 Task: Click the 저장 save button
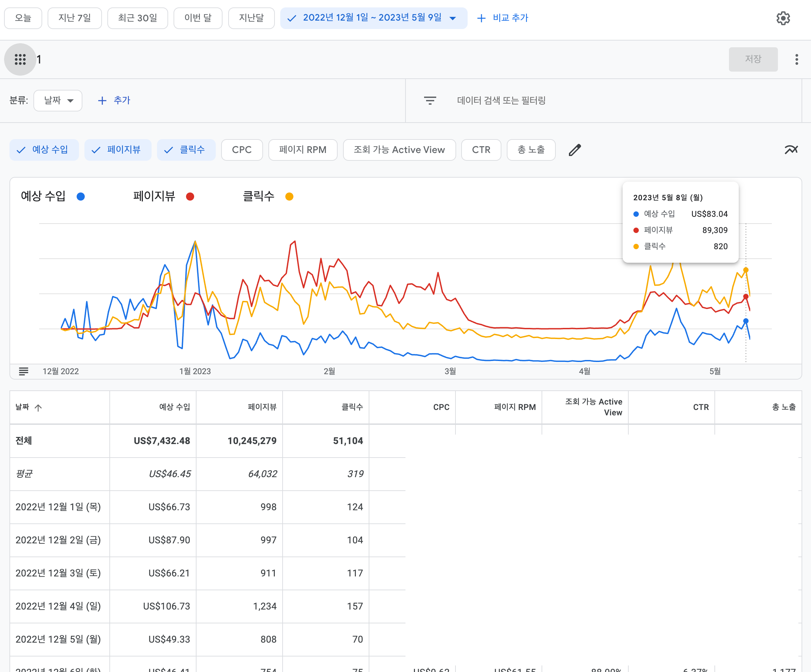[x=753, y=59]
